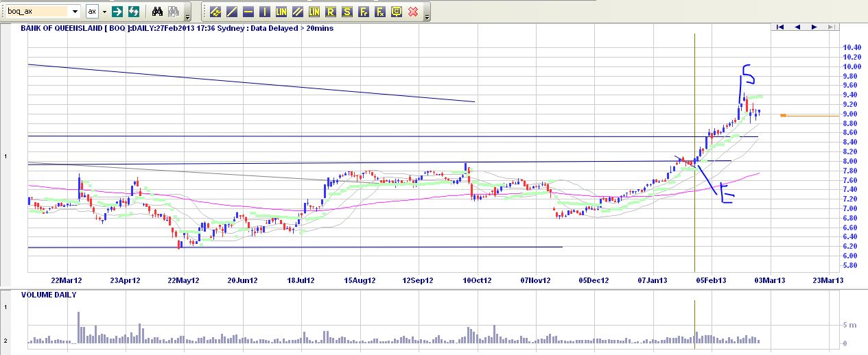Click the VOLUME DAILY panel label
The width and height of the screenshot is (868, 355).
pyautogui.click(x=49, y=295)
